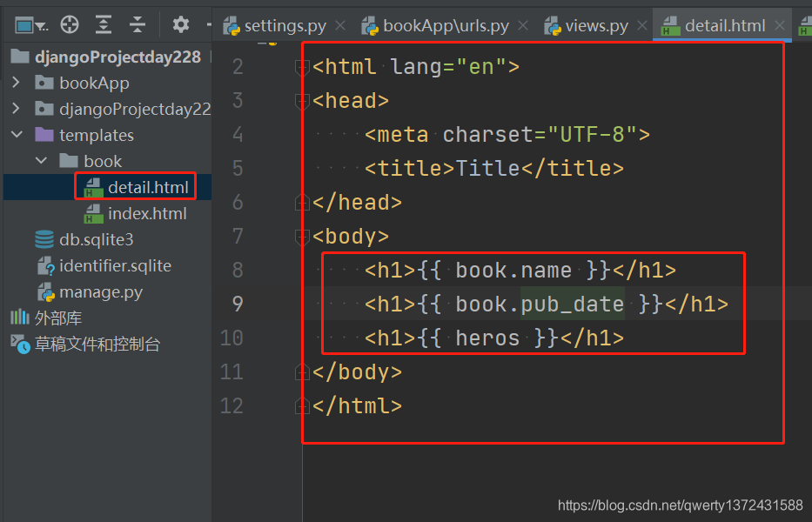The width and height of the screenshot is (812, 522).
Task: Collapse the book folder arrow
Action: coord(42,161)
